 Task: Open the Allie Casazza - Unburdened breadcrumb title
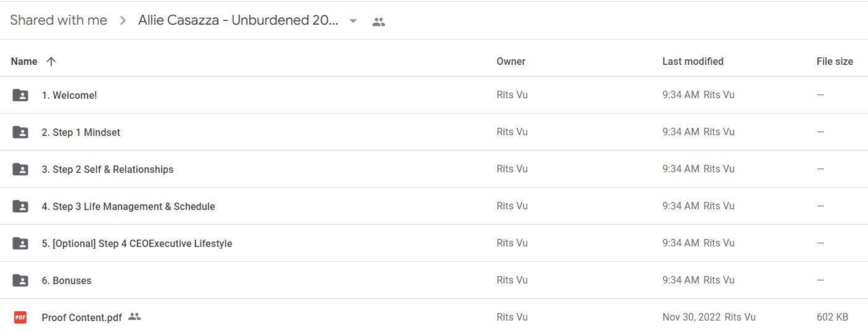pos(238,20)
